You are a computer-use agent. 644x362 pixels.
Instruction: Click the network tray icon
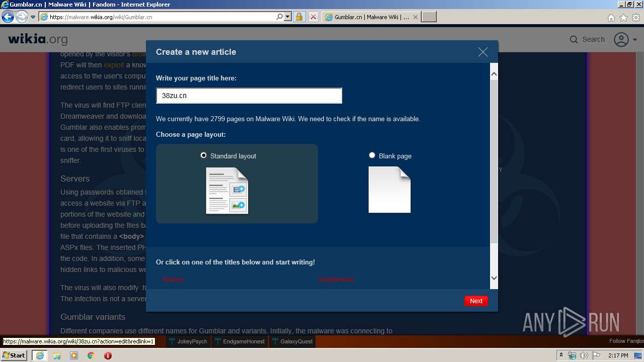[572, 355]
